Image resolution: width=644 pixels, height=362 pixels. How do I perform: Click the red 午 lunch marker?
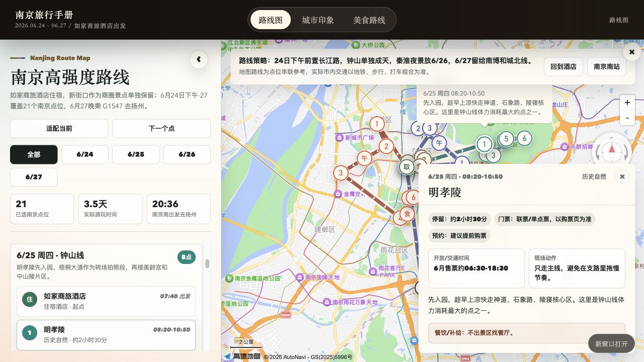pyautogui.click(x=364, y=158)
